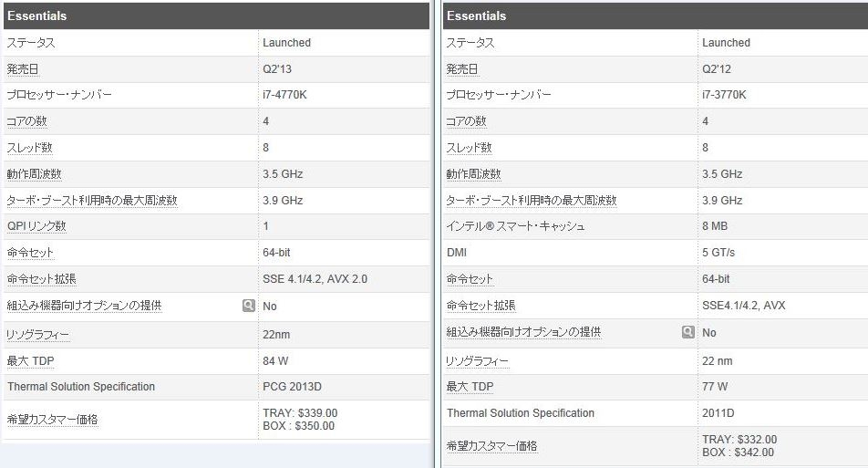Click 最大 TDP label next to 84 W
Viewport: 868px width, 468px height.
[x=30, y=361]
